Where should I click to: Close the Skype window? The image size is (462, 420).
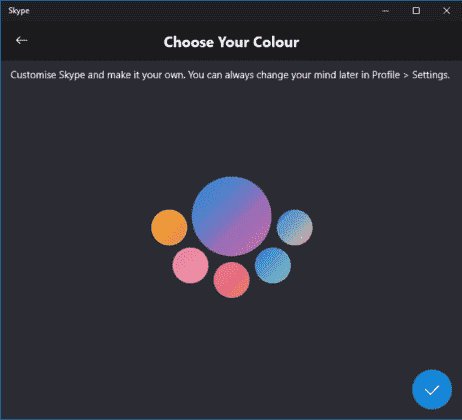coord(447,11)
